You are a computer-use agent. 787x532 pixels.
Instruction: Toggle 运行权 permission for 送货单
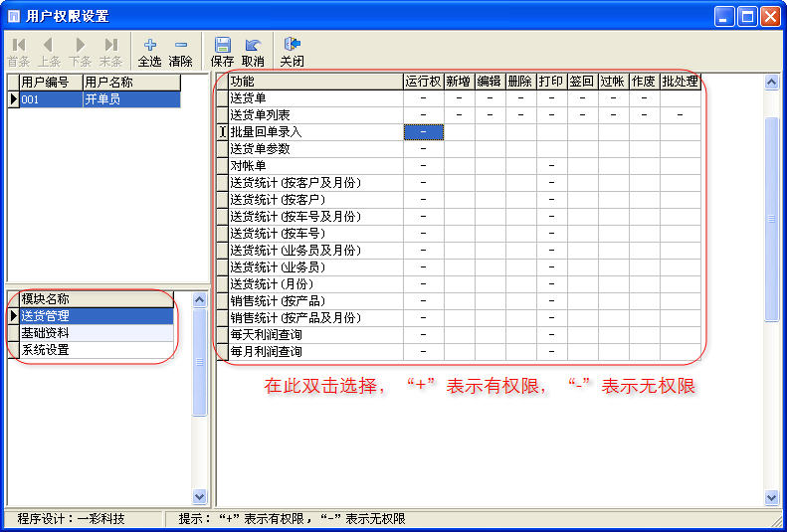click(424, 98)
